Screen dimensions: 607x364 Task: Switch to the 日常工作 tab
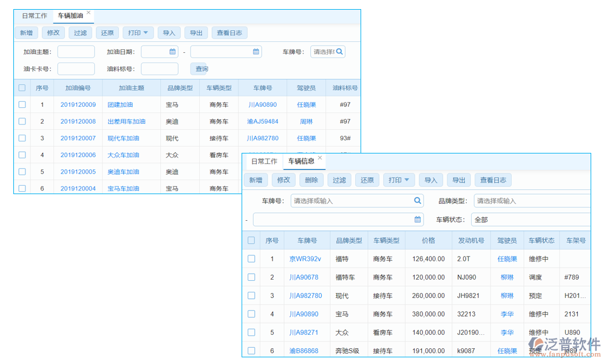(35, 15)
